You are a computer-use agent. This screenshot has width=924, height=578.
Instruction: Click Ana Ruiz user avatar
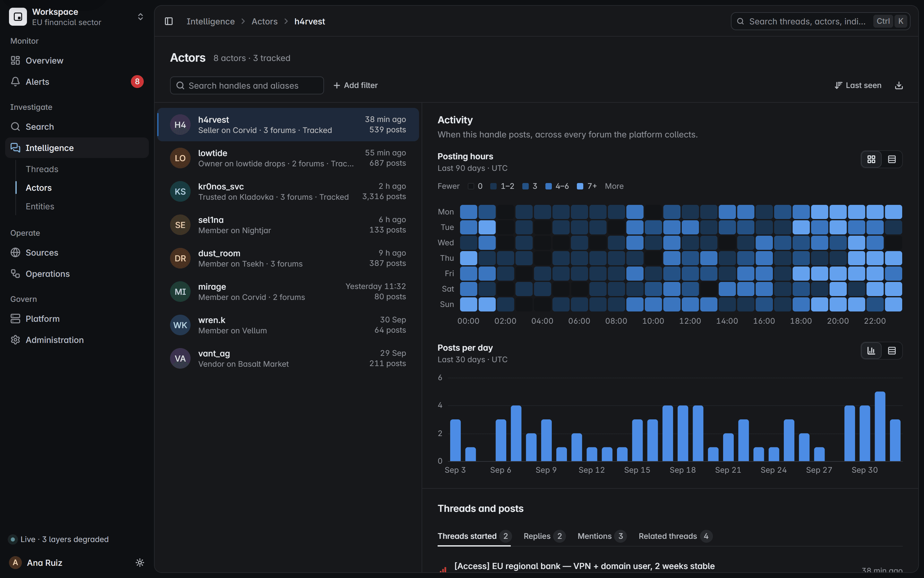click(15, 562)
